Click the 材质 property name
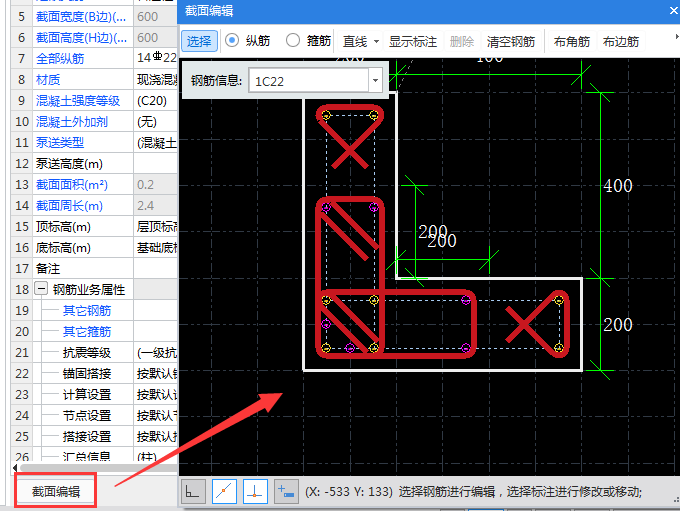The image size is (680, 511). tap(48, 80)
